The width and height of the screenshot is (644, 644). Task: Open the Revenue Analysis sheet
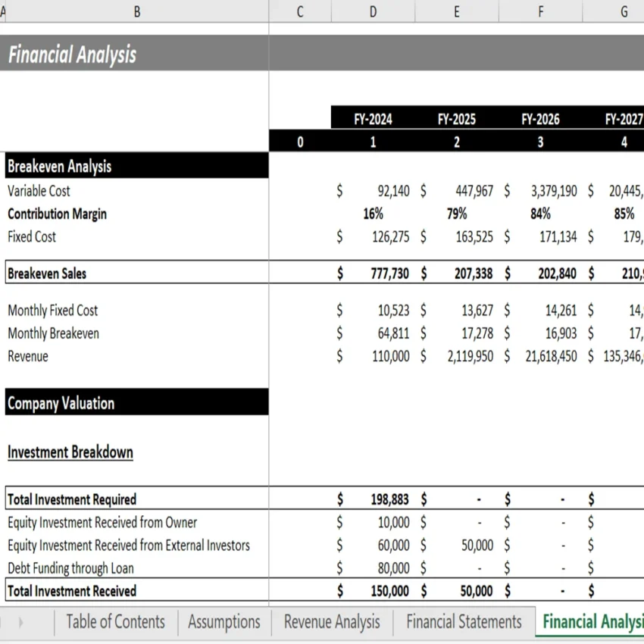click(x=331, y=621)
